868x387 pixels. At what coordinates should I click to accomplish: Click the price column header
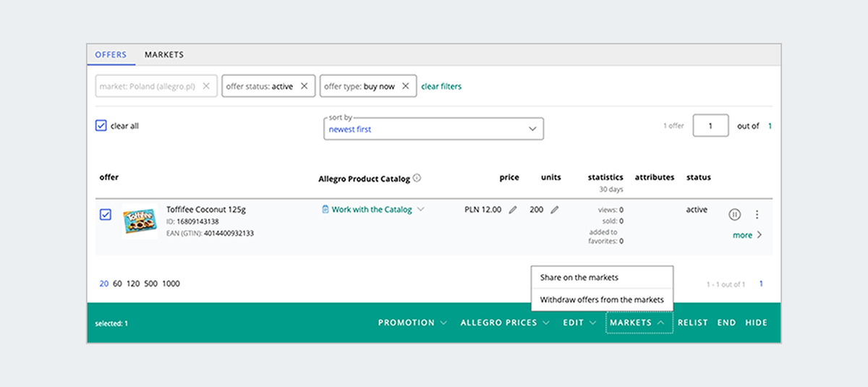pos(509,177)
